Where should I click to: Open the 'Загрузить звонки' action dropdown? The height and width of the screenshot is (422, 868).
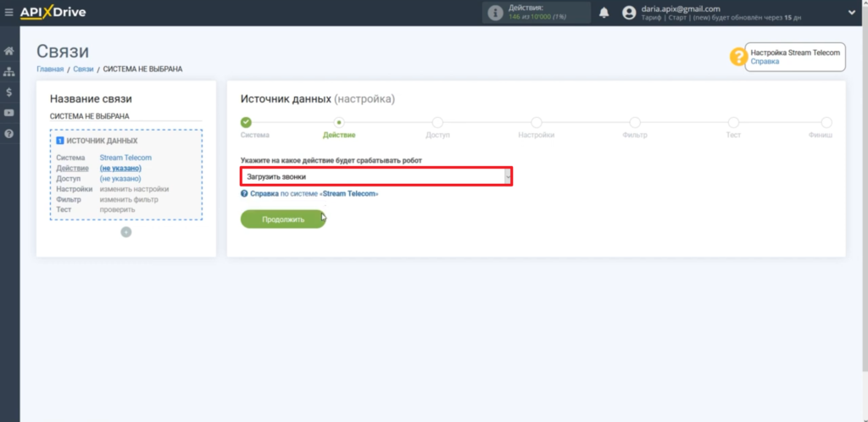pos(376,176)
